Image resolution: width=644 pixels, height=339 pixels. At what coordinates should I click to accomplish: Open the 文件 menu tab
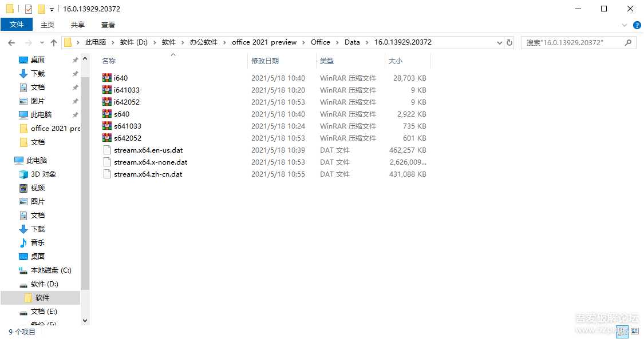pyautogui.click(x=17, y=25)
